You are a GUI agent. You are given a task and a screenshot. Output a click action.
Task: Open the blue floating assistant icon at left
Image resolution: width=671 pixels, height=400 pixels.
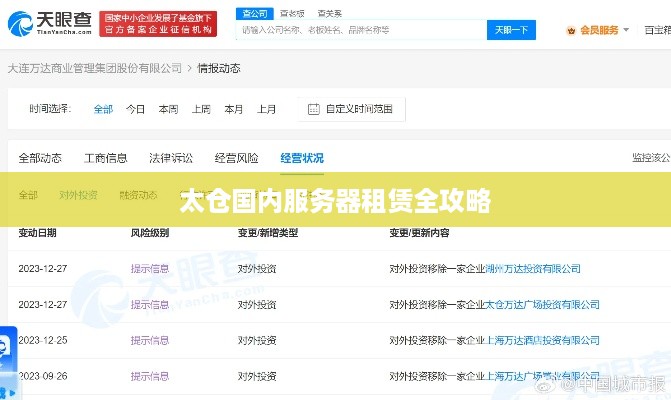click(8, 347)
